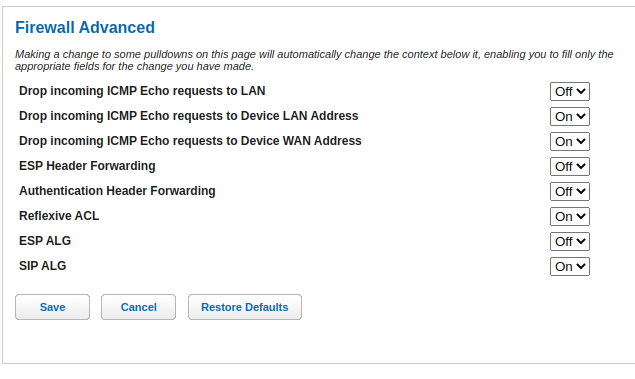Open the Reflexive ACL On/Off dropdown
Image resolution: width=635 pixels, height=379 pixels.
click(569, 217)
